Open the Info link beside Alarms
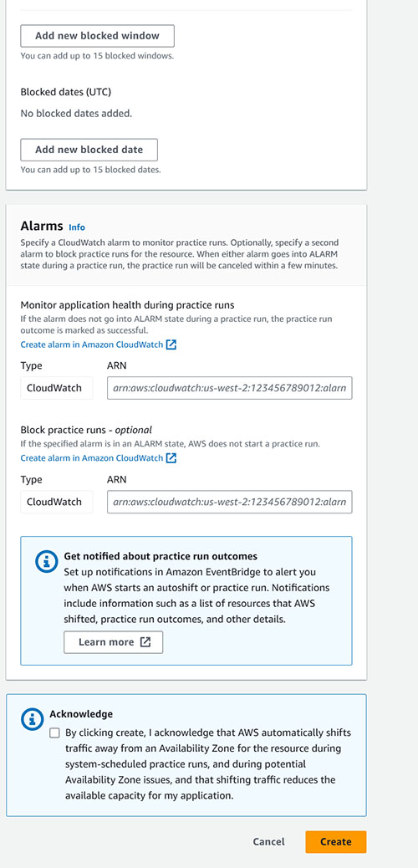The height and width of the screenshot is (868, 418). [77, 227]
